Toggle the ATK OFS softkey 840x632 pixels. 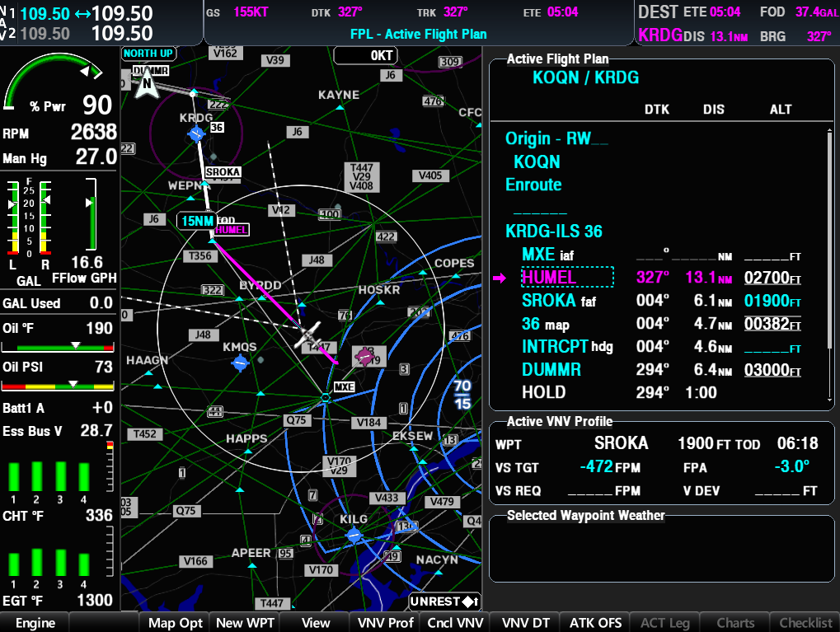click(x=595, y=623)
